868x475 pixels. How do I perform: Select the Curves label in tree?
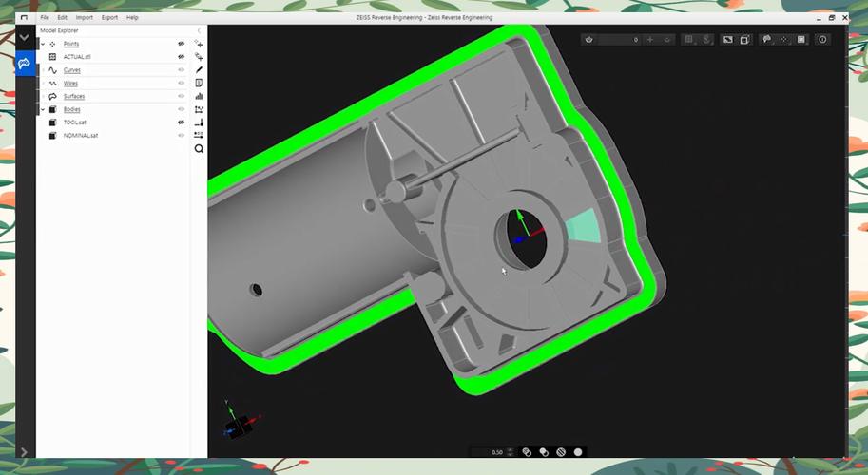click(72, 70)
